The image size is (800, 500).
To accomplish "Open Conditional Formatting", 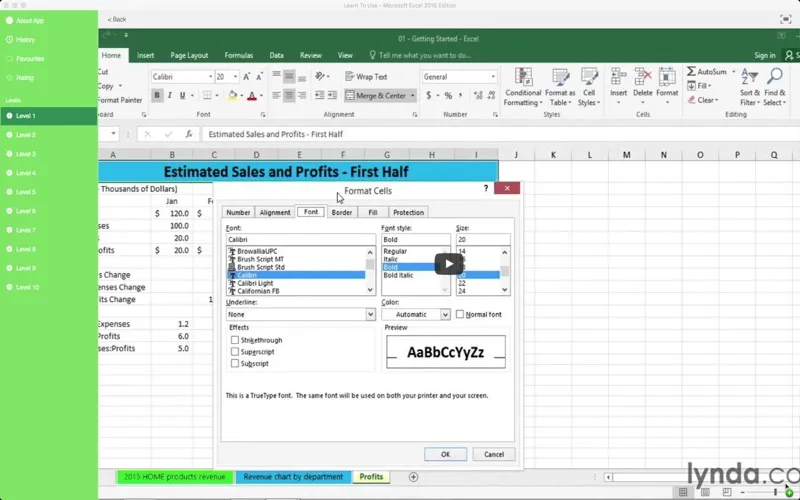I will (x=523, y=87).
